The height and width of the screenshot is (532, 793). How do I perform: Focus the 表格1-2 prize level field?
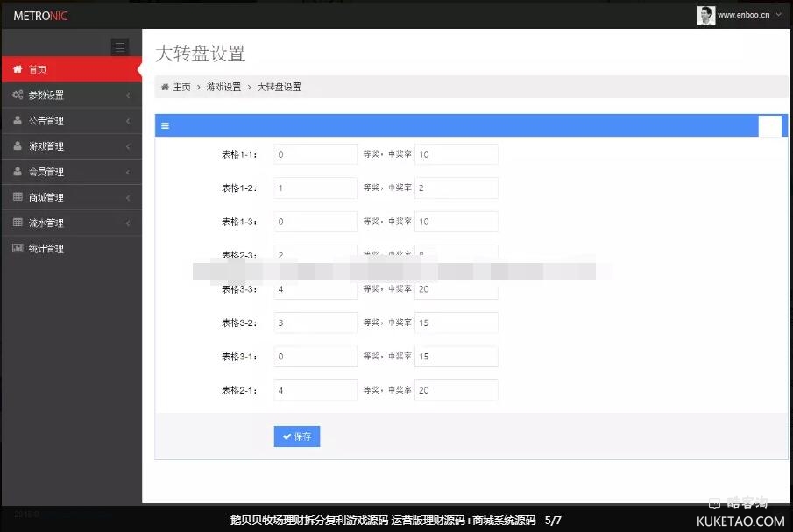[315, 188]
